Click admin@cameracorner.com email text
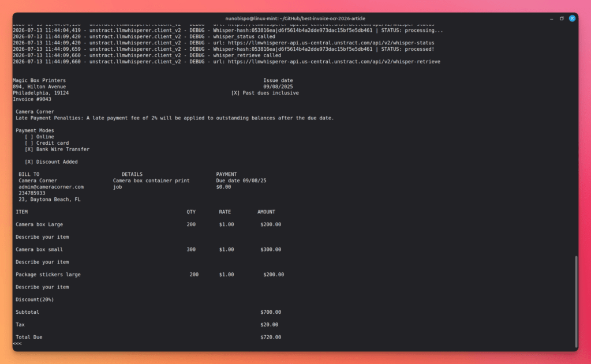Screen dimensions: 591x364 (51, 187)
